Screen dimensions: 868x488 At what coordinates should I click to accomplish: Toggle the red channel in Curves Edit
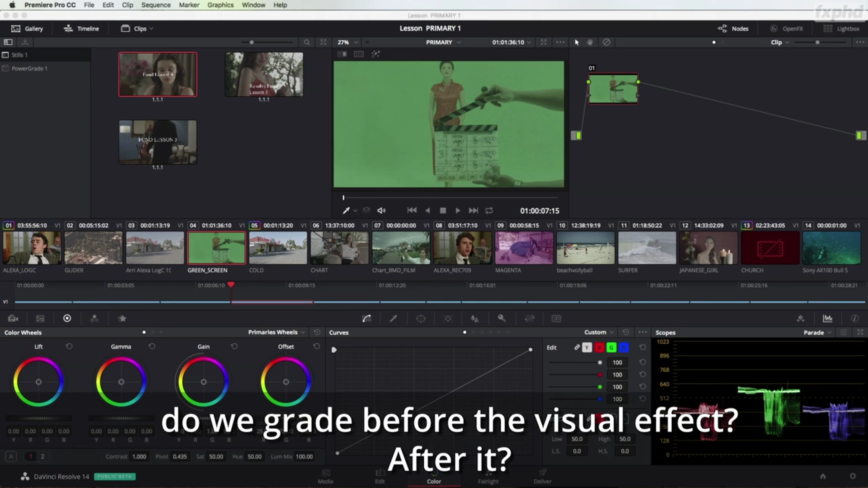coord(599,347)
